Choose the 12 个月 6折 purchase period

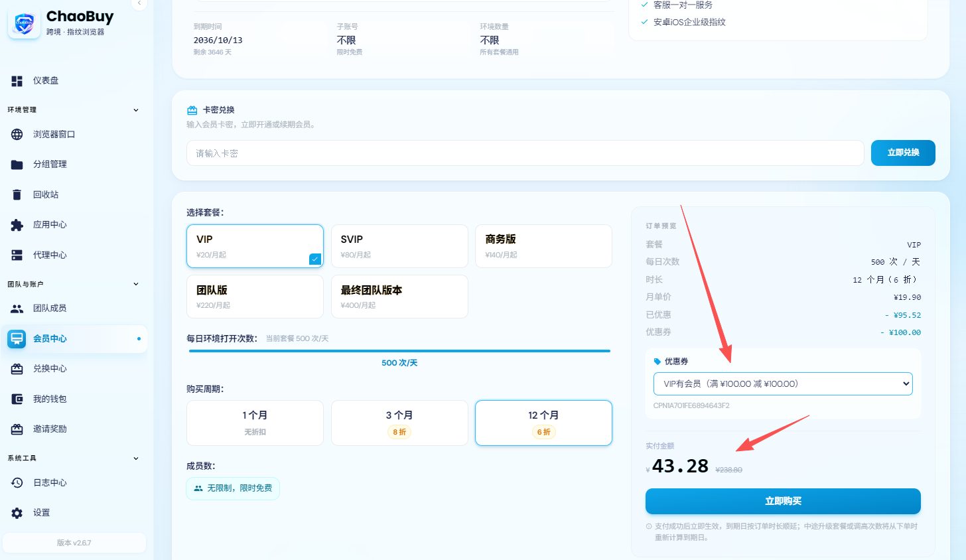543,423
